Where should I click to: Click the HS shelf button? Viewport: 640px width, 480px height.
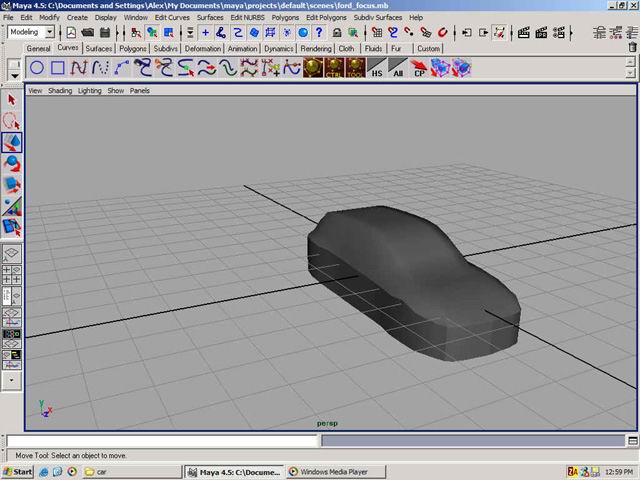point(377,68)
